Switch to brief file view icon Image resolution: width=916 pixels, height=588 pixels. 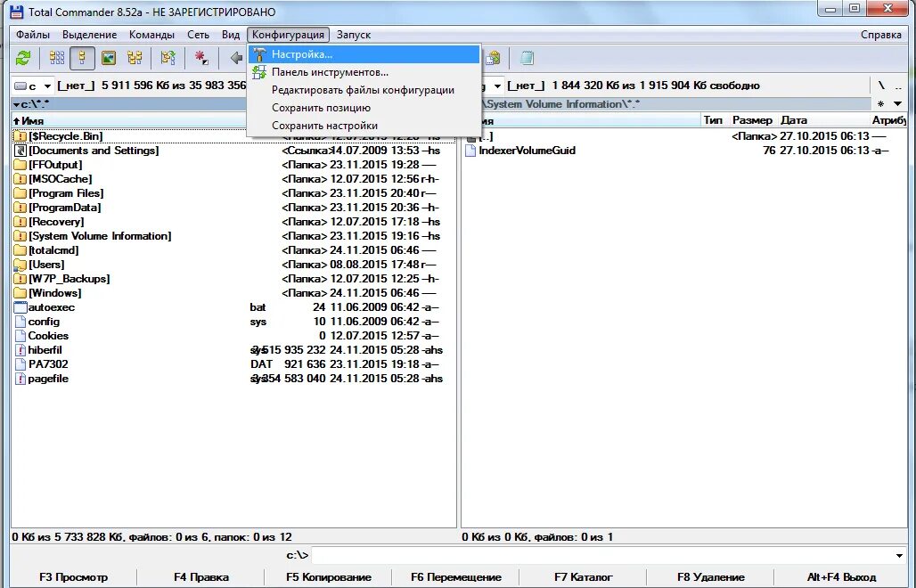(57, 58)
